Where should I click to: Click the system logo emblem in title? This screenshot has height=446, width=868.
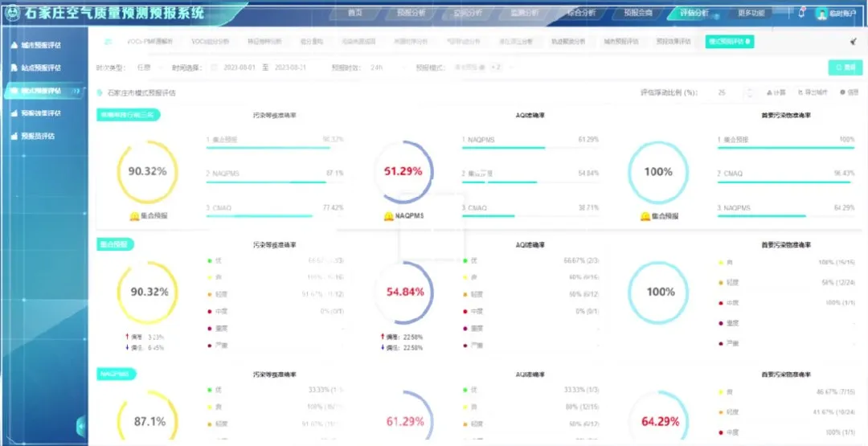(14, 13)
